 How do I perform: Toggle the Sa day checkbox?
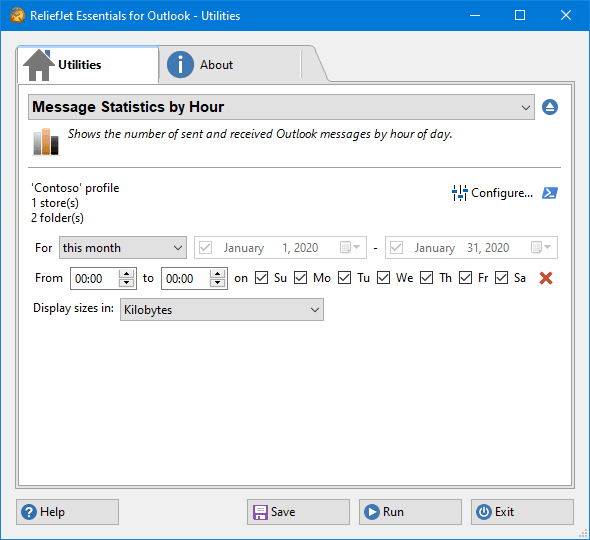502,278
